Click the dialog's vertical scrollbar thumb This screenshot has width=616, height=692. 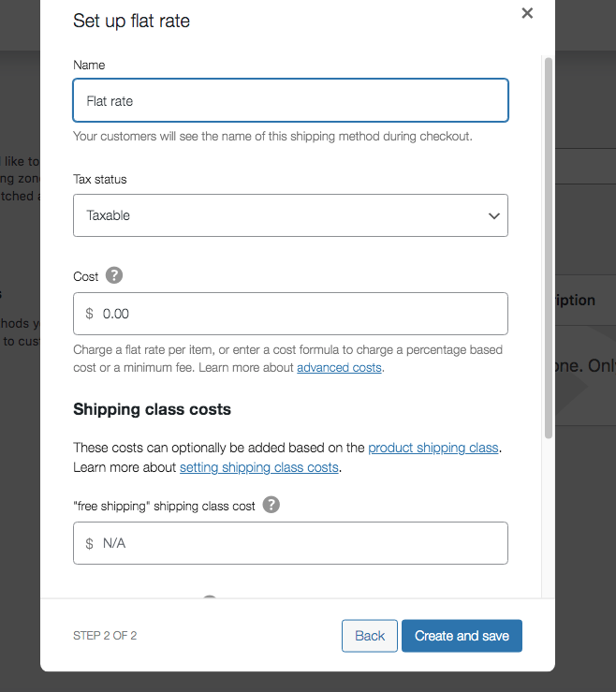[x=548, y=248]
